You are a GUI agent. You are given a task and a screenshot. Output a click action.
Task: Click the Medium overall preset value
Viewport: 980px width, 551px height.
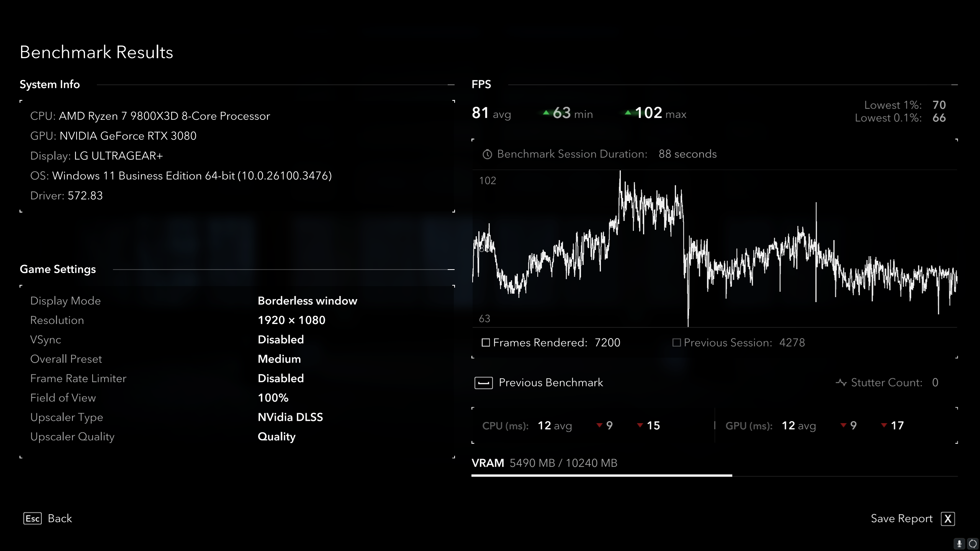point(279,359)
